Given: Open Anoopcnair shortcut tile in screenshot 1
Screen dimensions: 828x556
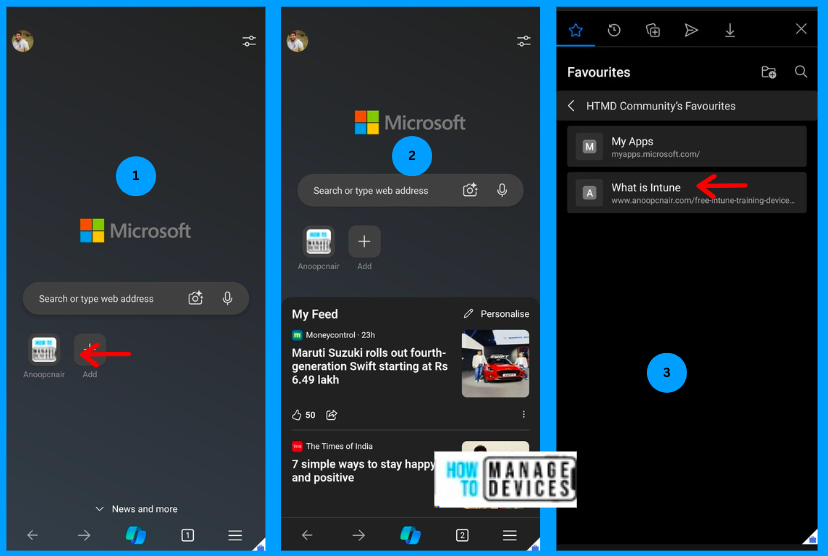Looking at the screenshot, I should coord(44,349).
